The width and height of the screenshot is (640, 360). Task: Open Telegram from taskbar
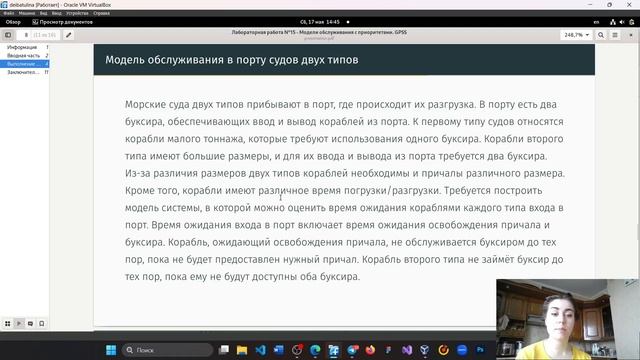click(x=352, y=350)
